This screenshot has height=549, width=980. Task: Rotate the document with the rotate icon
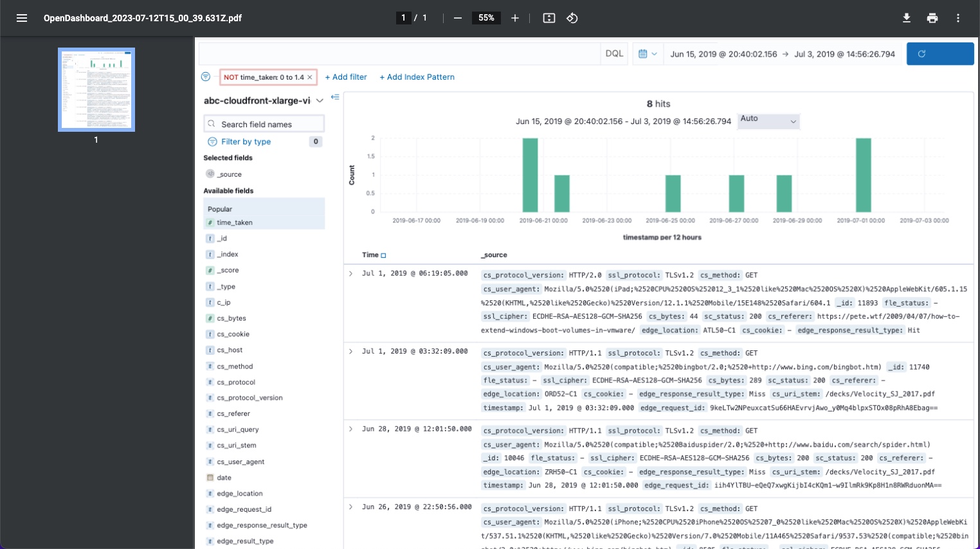(572, 18)
